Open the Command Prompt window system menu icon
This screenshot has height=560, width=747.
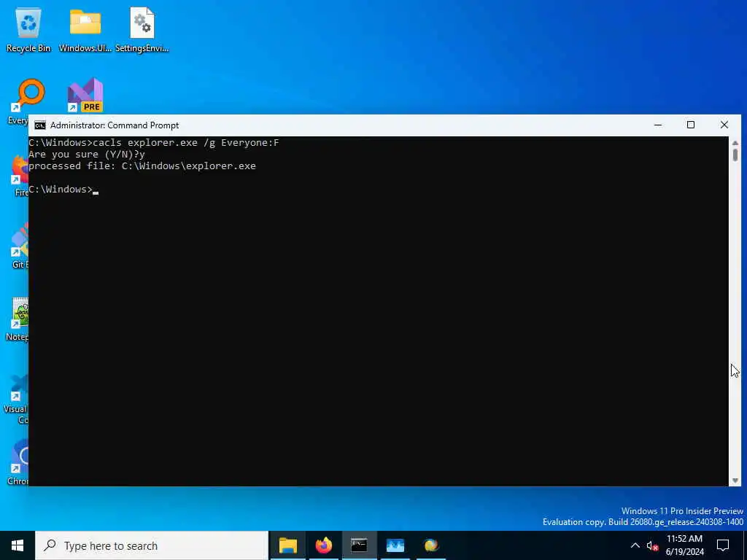pos(40,125)
